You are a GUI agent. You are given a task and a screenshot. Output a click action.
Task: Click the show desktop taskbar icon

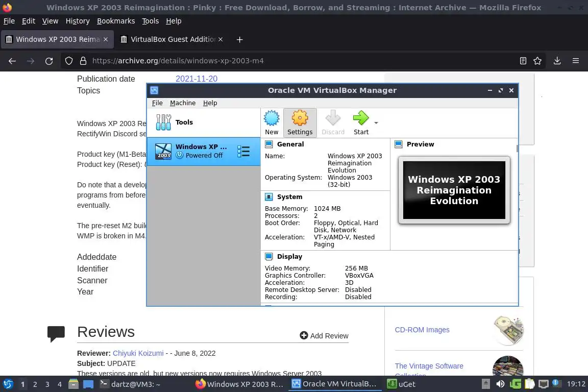point(88,384)
